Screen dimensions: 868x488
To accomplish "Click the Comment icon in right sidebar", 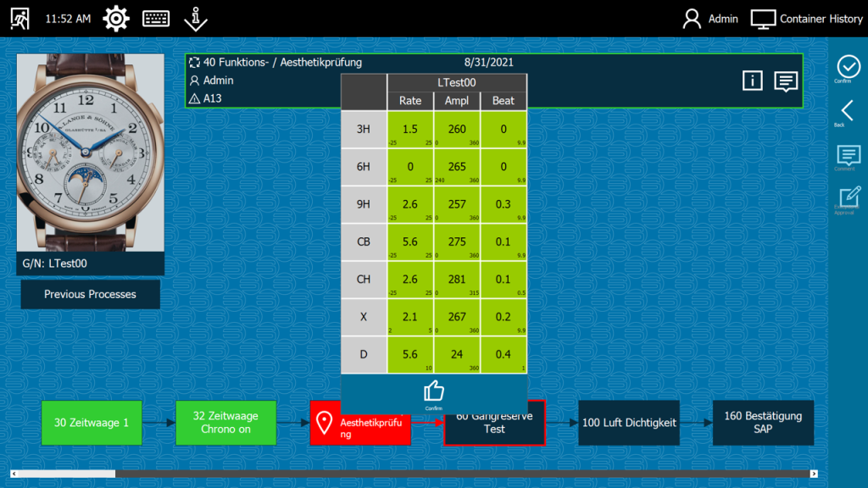I will pyautogui.click(x=848, y=156).
